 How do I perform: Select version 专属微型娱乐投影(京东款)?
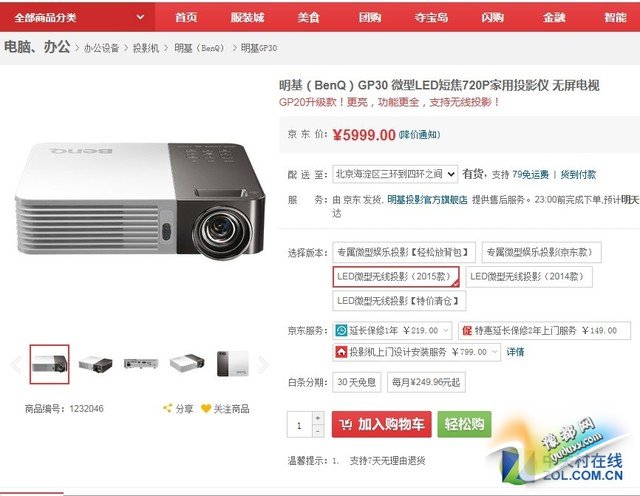pyautogui.click(x=542, y=252)
